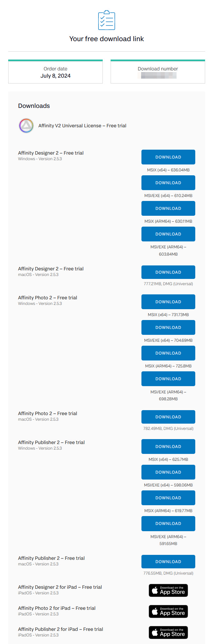Download Affinity Photo 2 MSI/EXE x64 installer

coord(168,328)
